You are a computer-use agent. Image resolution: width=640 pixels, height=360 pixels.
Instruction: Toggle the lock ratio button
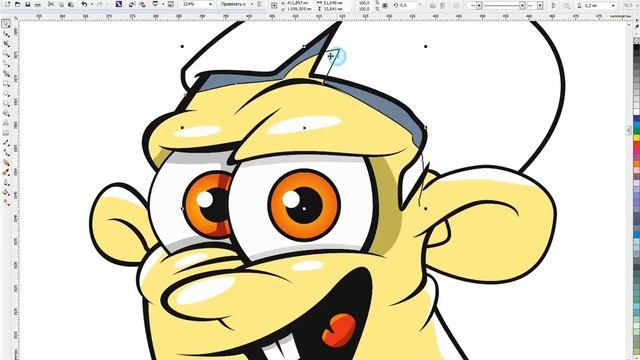coord(385,5)
